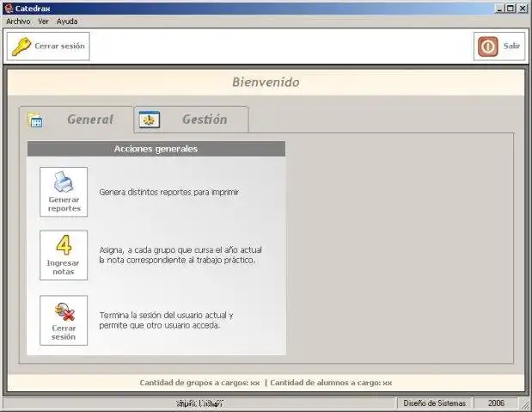Close the Catedrax window
This screenshot has width=532, height=412.
pos(523,9)
